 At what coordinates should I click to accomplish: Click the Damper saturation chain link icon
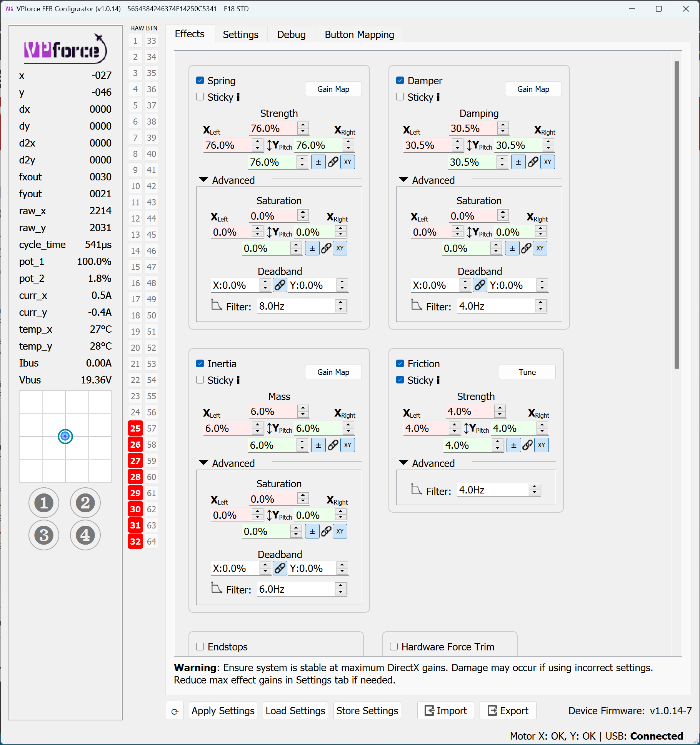point(526,248)
